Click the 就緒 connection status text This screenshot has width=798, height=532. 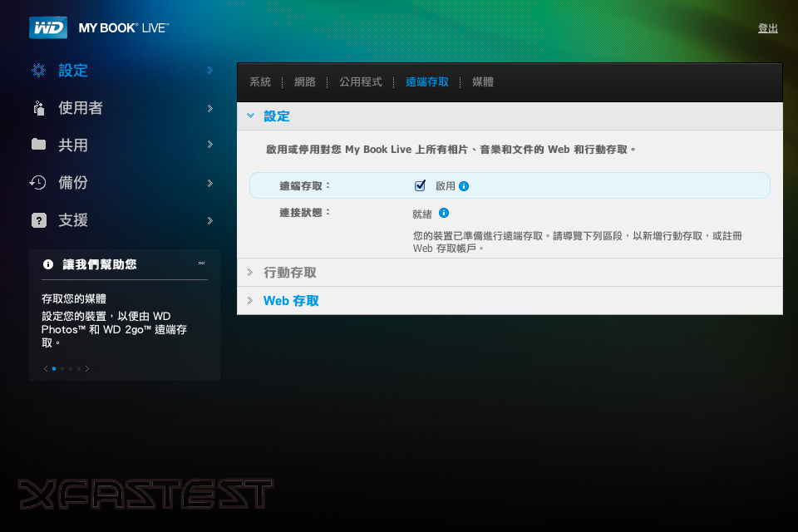[422, 214]
